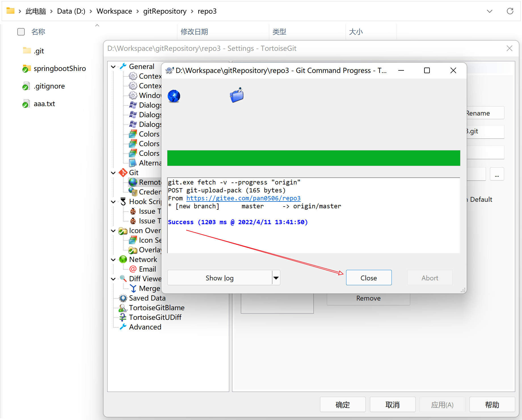Click the green progress bar

pos(313,158)
